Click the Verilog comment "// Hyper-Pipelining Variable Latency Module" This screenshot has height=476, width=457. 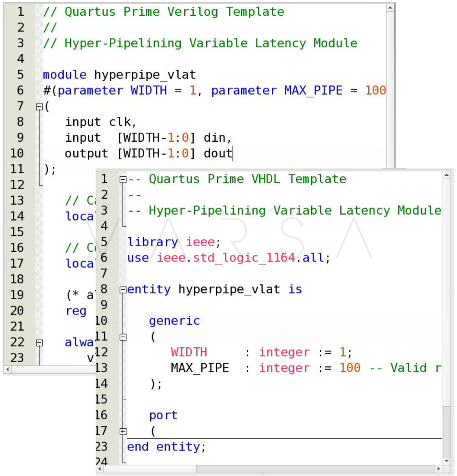point(200,43)
